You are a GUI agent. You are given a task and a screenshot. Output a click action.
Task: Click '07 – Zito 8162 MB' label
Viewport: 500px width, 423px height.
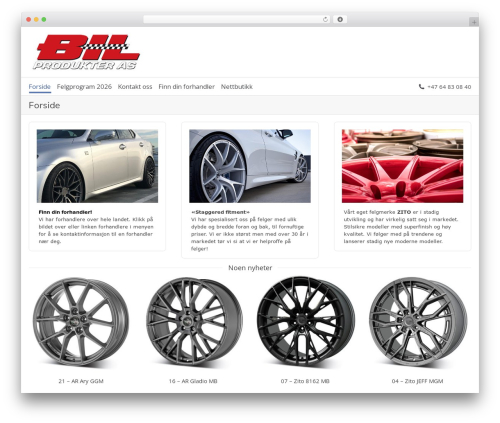point(305,381)
